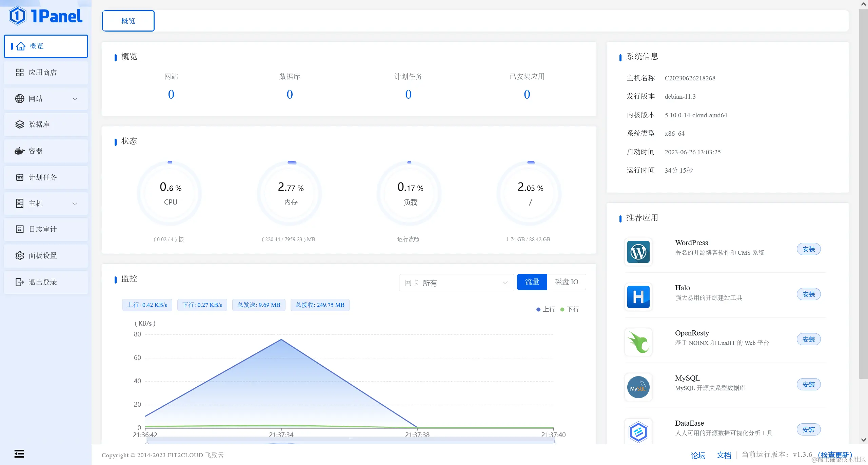Toggle the 上行 legend series

(546, 309)
